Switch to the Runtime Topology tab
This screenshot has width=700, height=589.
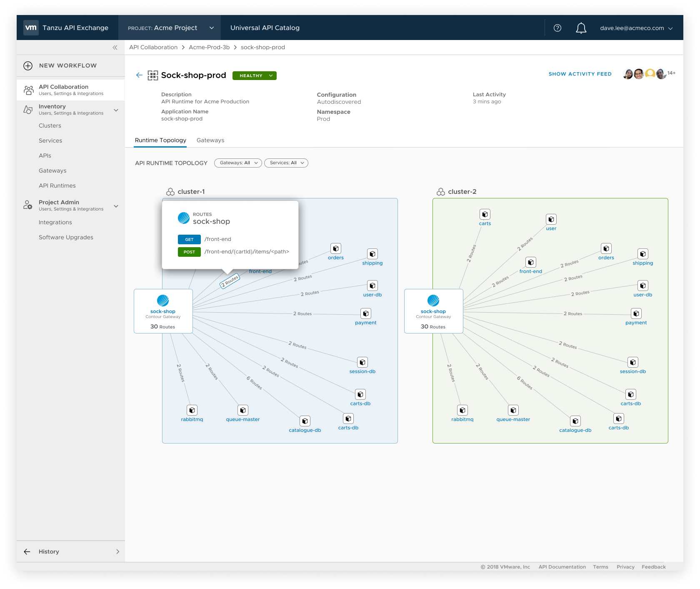(160, 140)
